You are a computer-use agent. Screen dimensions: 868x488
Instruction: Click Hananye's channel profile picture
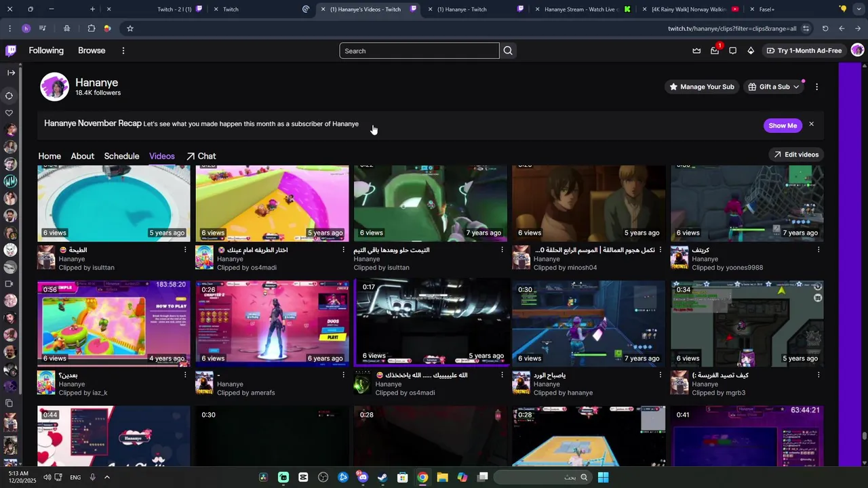[x=54, y=87]
